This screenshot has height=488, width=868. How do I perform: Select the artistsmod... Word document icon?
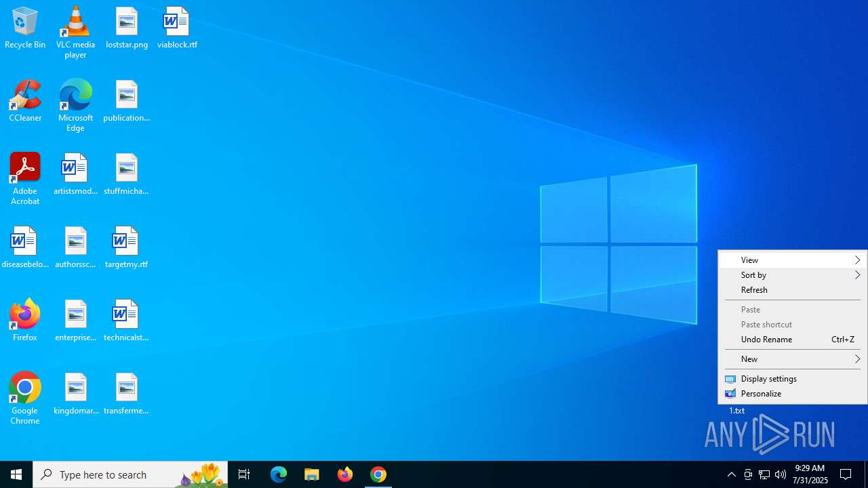pyautogui.click(x=75, y=175)
